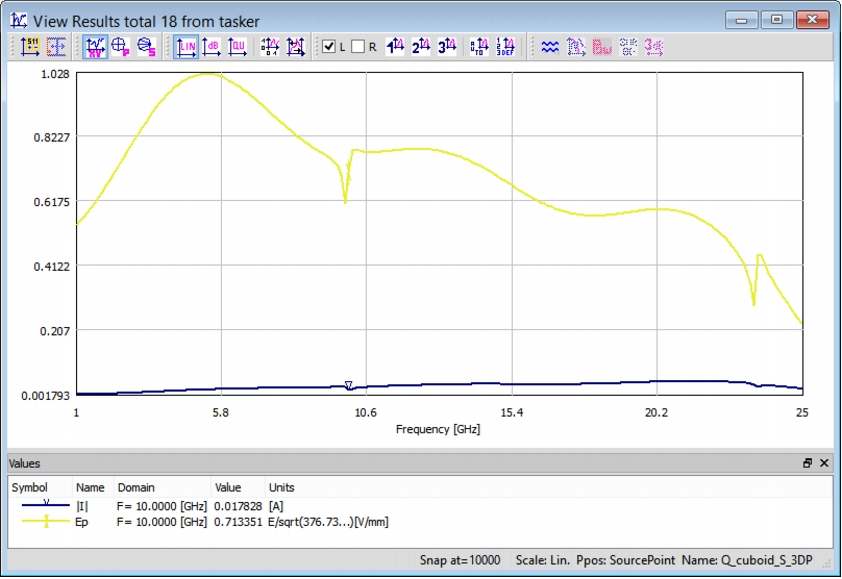Click the E/sqrt(376.73...)[V/mm] units cell
Viewport: 842px width, 579px height.
328,522
